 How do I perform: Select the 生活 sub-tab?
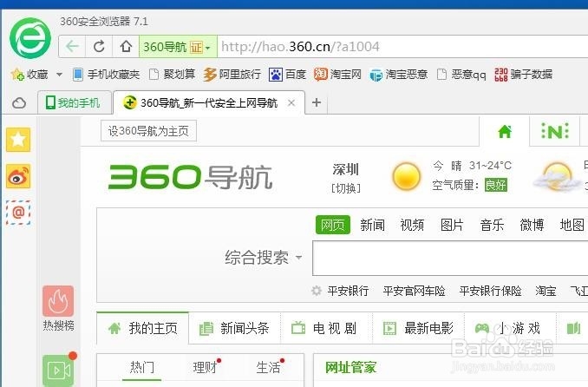coord(268,367)
